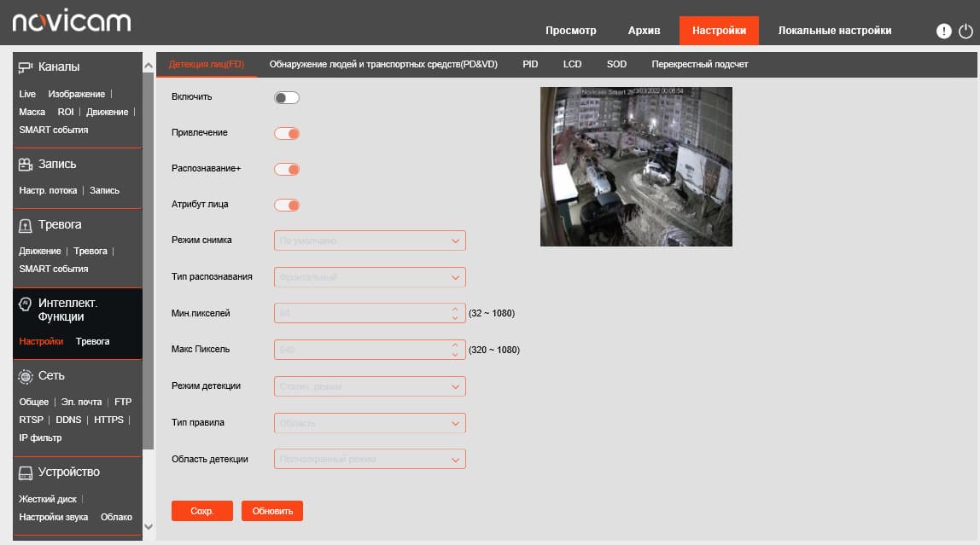Click the Тревога alarm icon
Viewport: 980px width, 545px height.
pos(25,225)
